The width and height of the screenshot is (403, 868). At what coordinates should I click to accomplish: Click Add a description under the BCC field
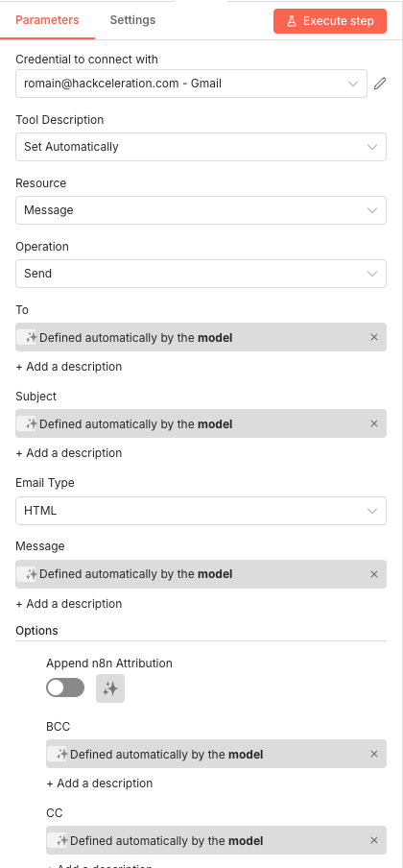(x=100, y=784)
